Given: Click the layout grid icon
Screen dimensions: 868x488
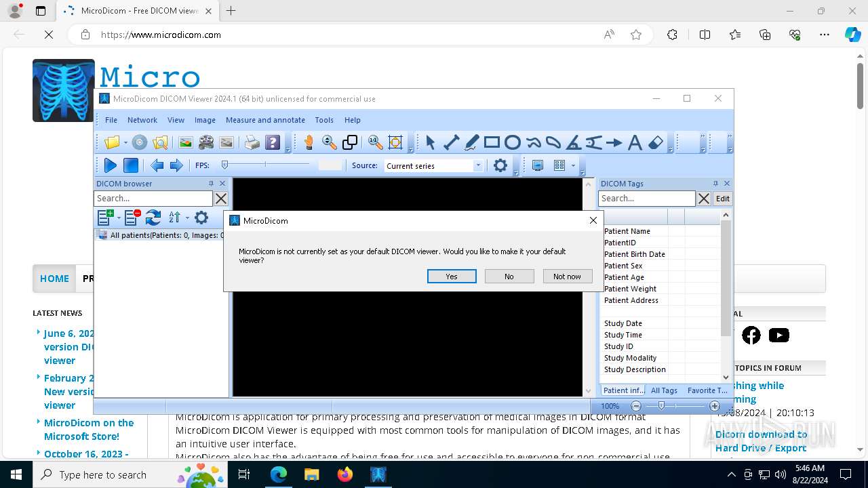Looking at the screenshot, I should 559,165.
